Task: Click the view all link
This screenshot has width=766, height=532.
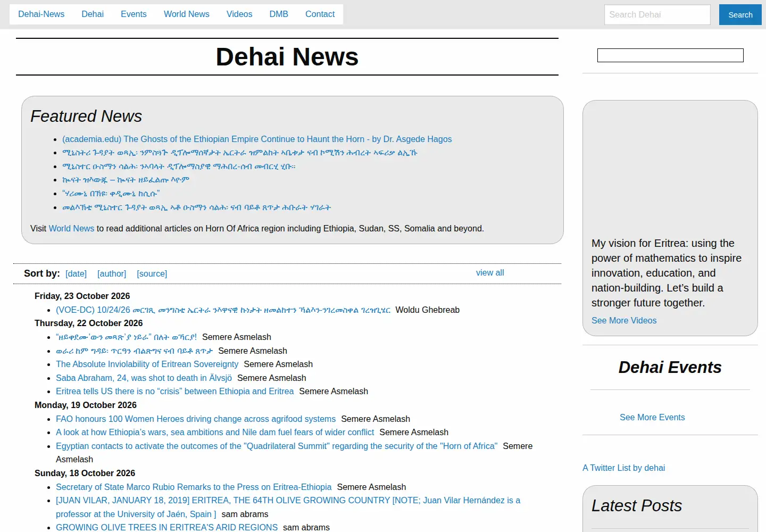Action: click(x=490, y=273)
